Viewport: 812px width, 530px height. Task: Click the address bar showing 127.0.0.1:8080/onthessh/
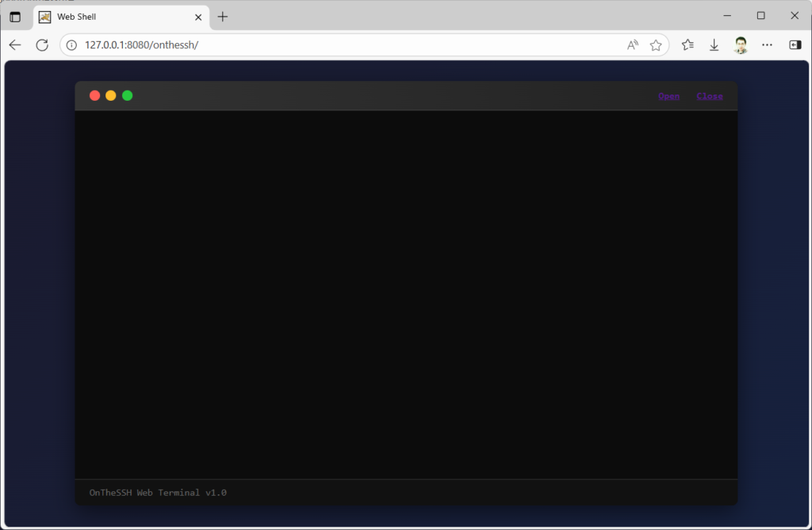coord(317,45)
